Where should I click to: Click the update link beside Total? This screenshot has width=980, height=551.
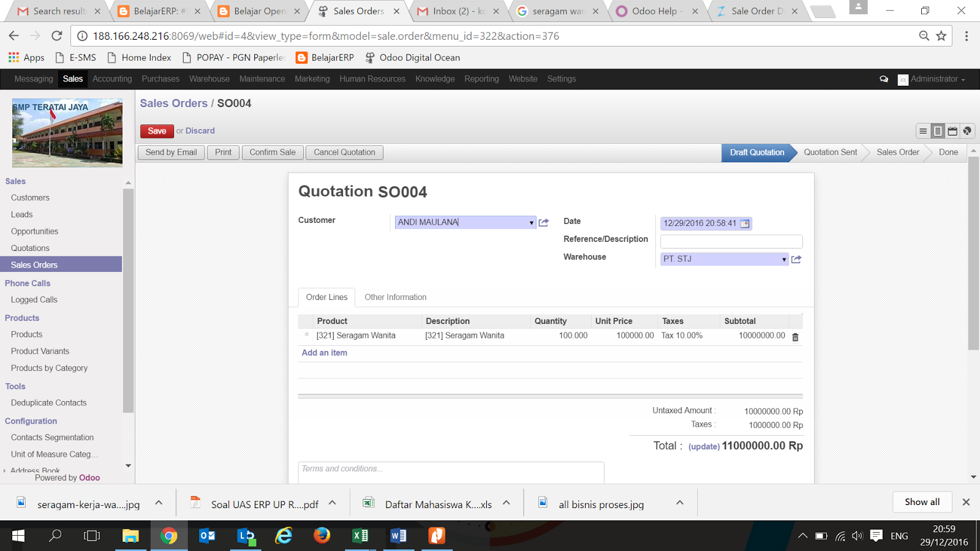pyautogui.click(x=704, y=447)
